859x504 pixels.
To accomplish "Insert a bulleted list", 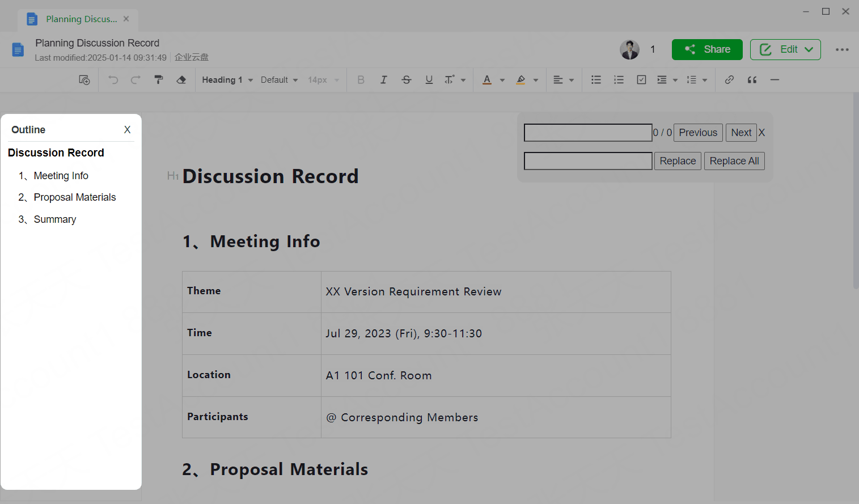I will pos(596,80).
